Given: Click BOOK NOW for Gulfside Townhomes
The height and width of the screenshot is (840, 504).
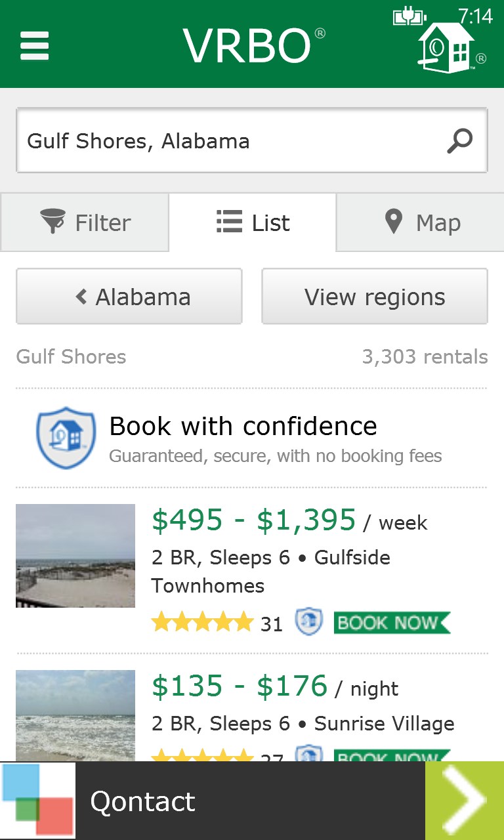Looking at the screenshot, I should click(391, 622).
